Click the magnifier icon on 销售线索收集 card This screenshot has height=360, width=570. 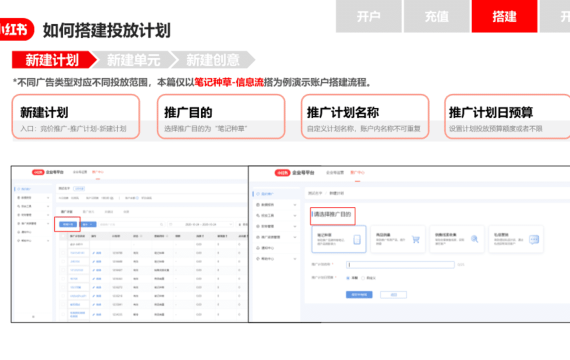pos(474,239)
